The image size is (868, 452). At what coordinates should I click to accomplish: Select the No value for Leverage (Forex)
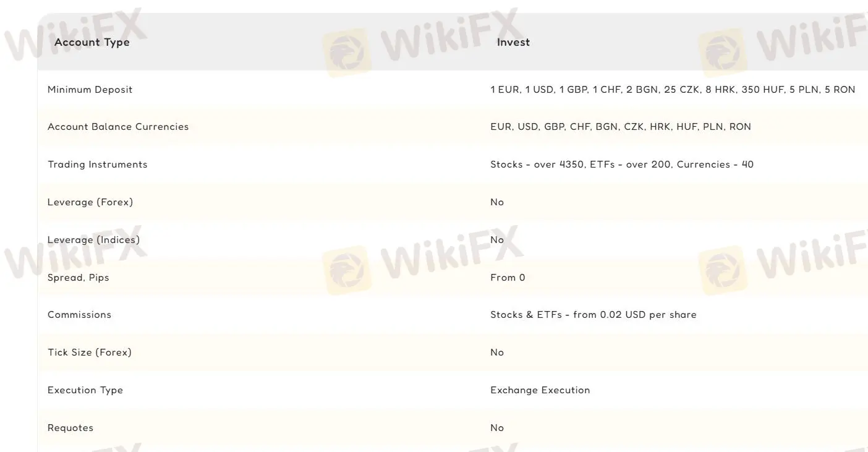coord(497,202)
